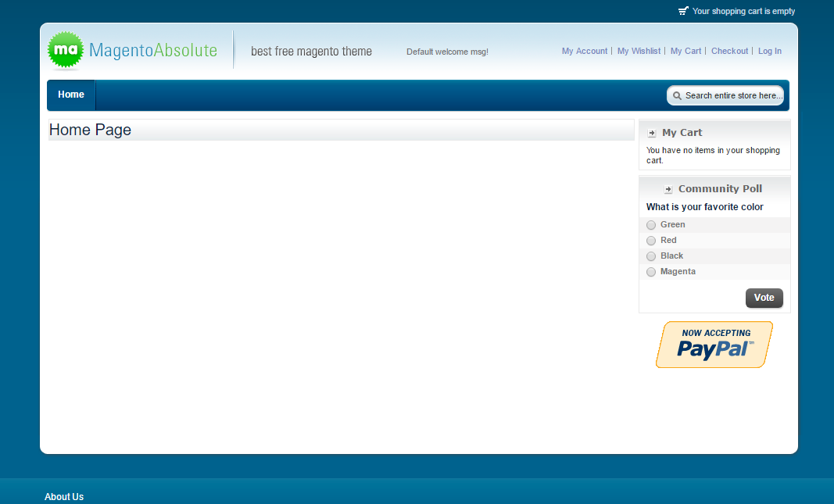This screenshot has width=834, height=504.
Task: Click 'You have no items' cart message
Action: coord(714,155)
